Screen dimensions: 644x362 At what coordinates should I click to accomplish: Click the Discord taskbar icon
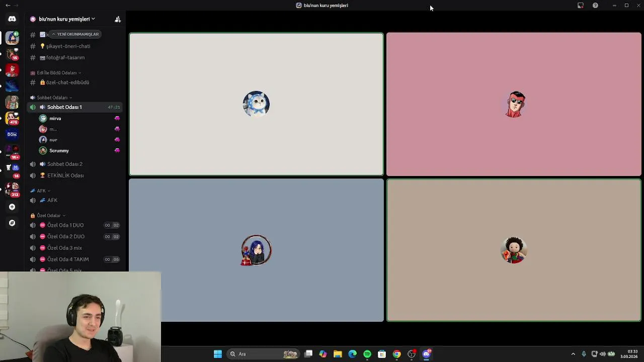click(426, 354)
